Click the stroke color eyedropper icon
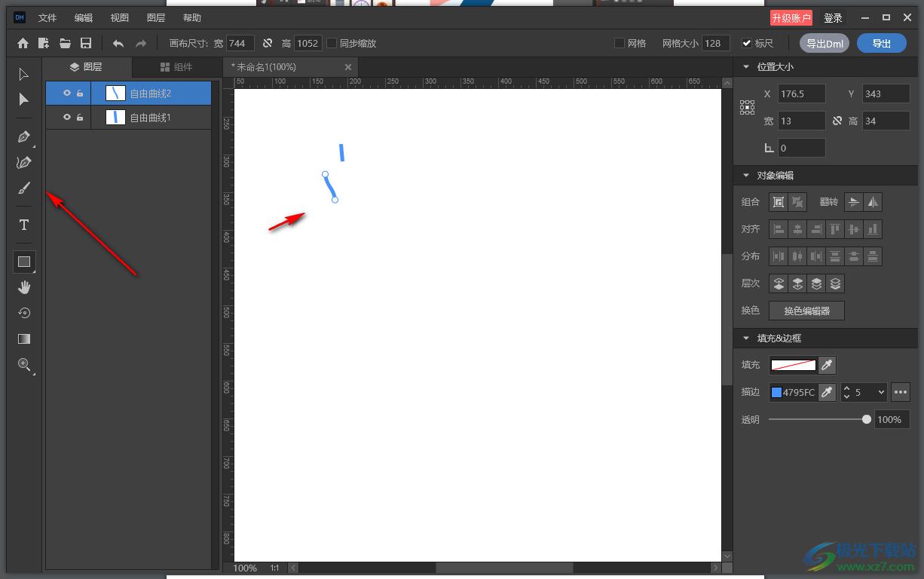The image size is (924, 579). point(827,392)
